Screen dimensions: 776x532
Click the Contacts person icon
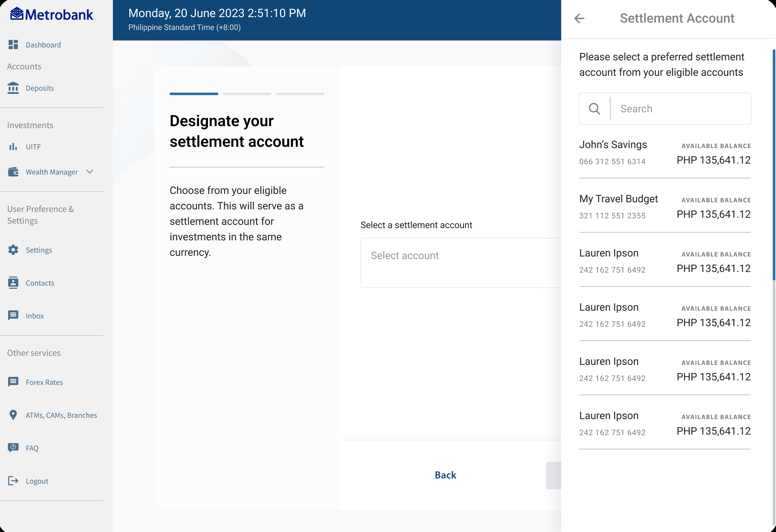point(13,283)
